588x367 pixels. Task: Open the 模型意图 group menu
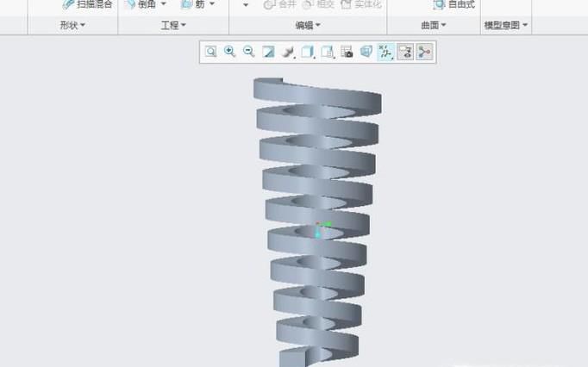point(506,26)
